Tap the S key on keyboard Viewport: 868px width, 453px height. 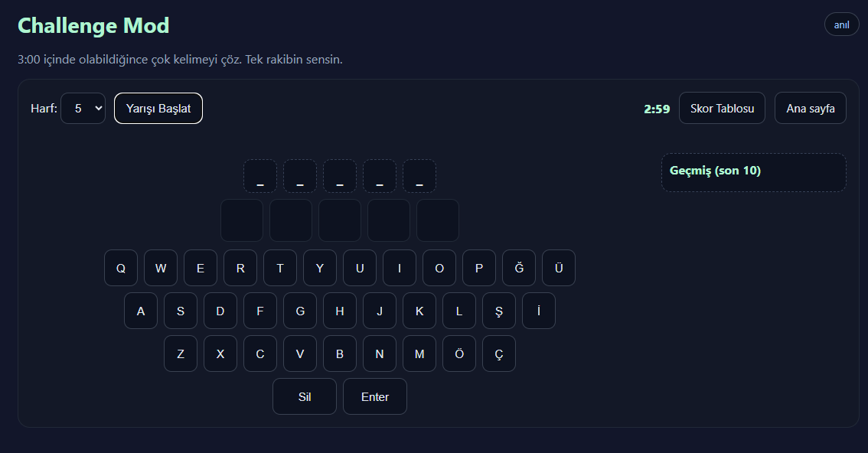point(181,311)
